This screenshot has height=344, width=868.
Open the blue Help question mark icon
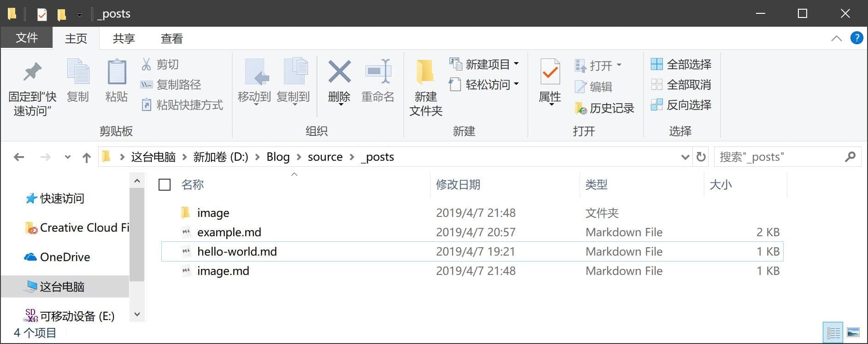856,38
